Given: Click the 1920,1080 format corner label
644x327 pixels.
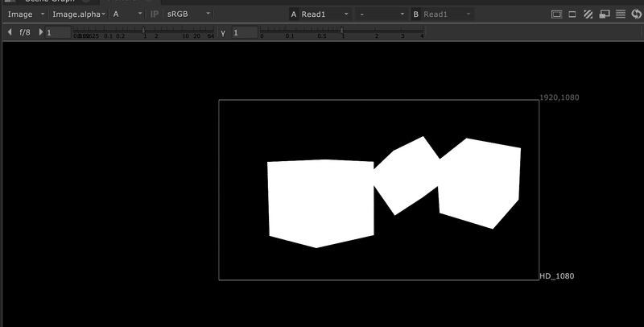Looking at the screenshot, I should [559, 97].
